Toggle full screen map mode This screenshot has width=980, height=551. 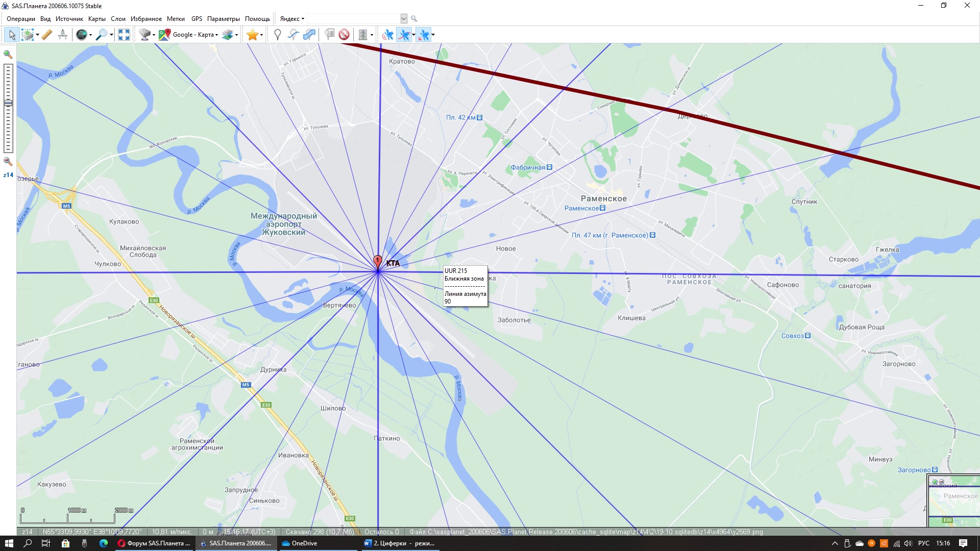coord(124,35)
